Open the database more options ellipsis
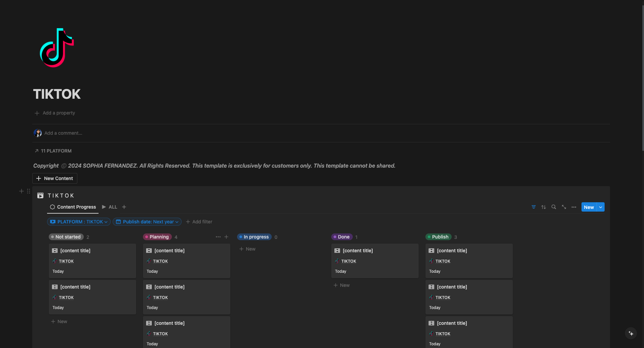 pyautogui.click(x=574, y=207)
